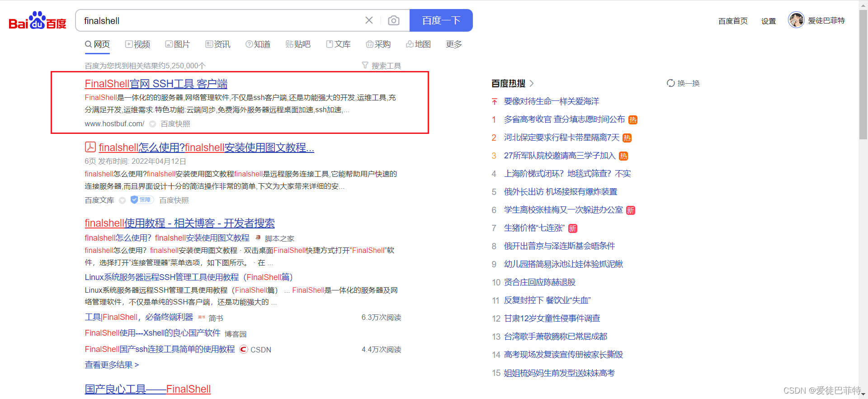Image resolution: width=868 pixels, height=399 pixels.
Task: Open 国产良心工具——FinalShell result
Action: click(148, 389)
